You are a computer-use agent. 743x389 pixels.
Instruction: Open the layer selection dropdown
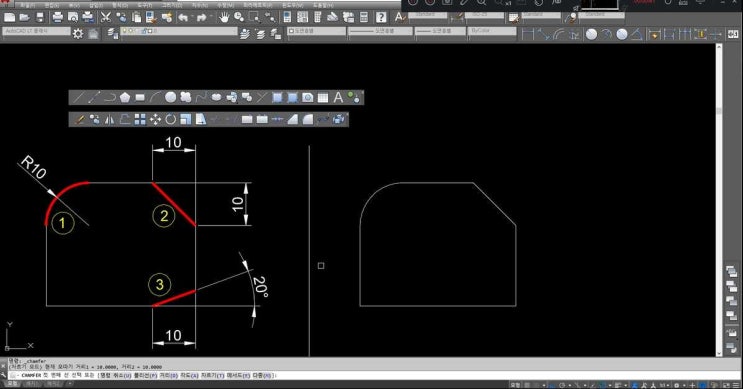point(179,31)
